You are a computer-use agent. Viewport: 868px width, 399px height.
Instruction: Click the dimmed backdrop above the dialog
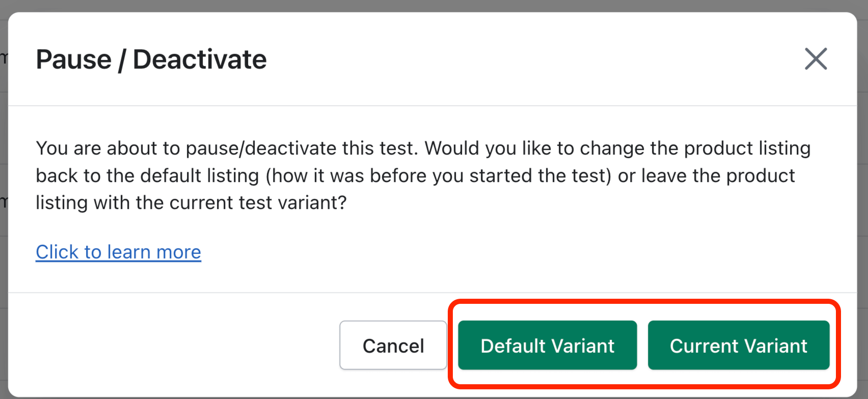point(434,5)
